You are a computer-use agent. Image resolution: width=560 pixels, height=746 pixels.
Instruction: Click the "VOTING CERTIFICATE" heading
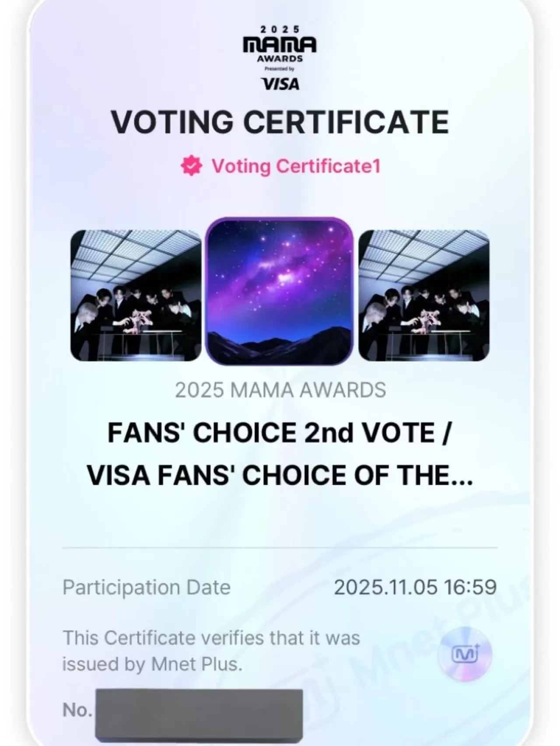point(280,122)
